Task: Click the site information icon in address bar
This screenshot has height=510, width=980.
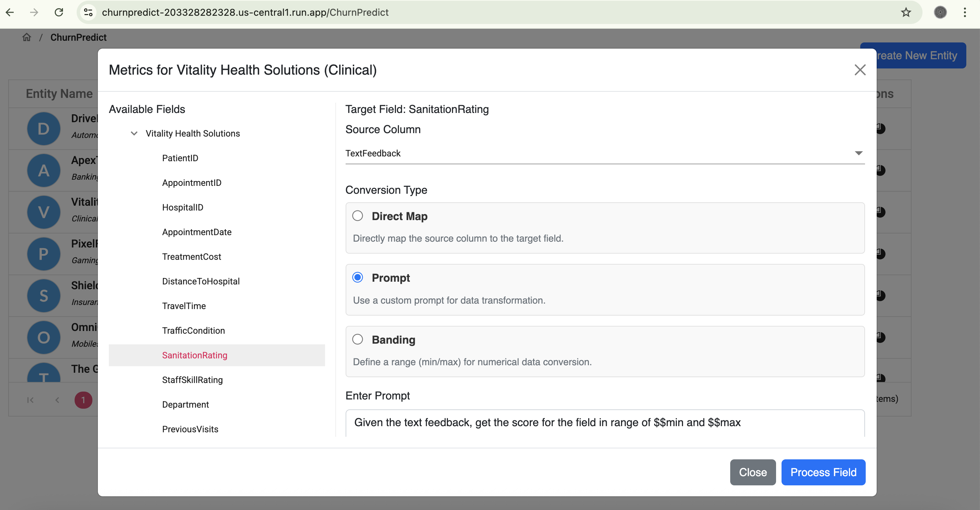Action: [88, 12]
